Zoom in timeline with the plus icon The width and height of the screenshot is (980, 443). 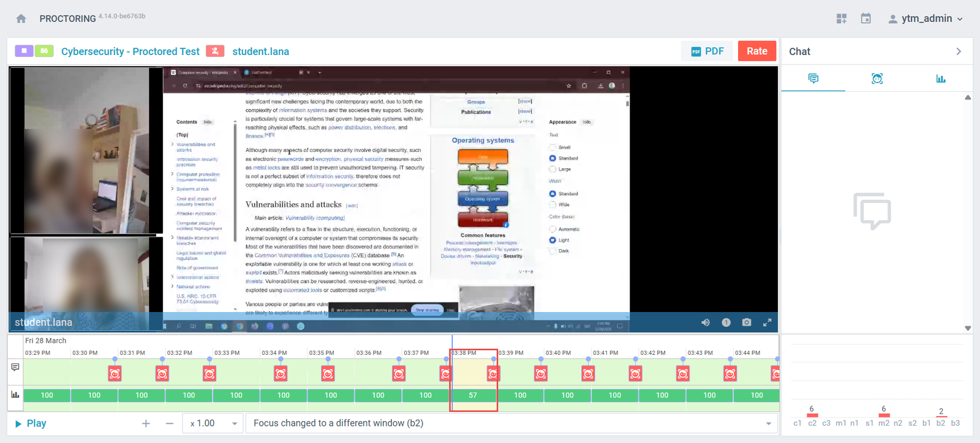pyautogui.click(x=146, y=423)
